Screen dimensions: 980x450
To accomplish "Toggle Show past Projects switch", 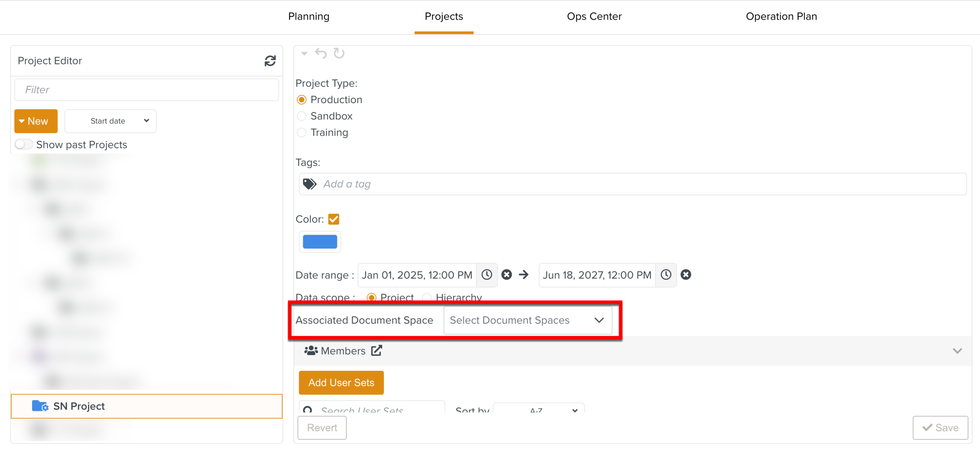I will pyautogui.click(x=24, y=144).
